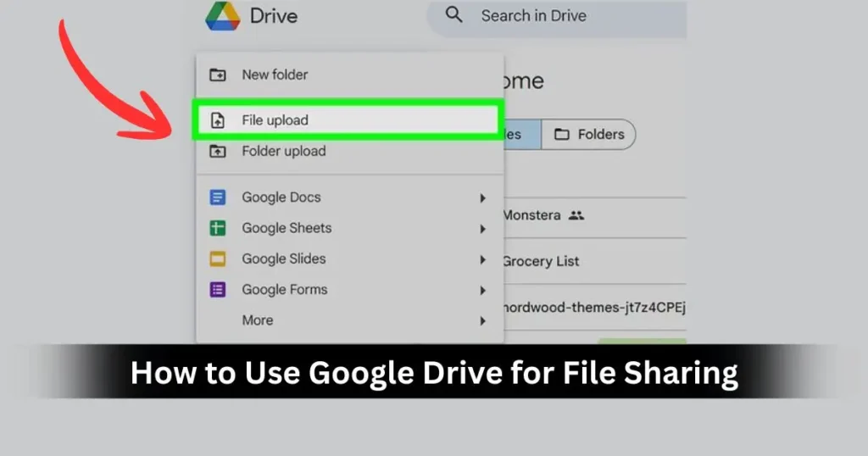Choose Google Forms in the menu
This screenshot has width=868, height=456.
pos(350,289)
